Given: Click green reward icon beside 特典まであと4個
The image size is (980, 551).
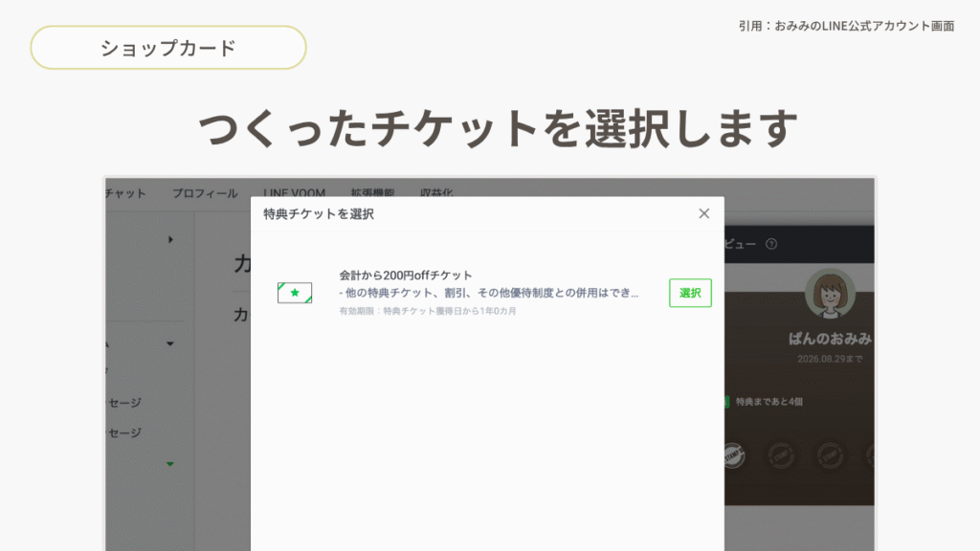Looking at the screenshot, I should [727, 402].
